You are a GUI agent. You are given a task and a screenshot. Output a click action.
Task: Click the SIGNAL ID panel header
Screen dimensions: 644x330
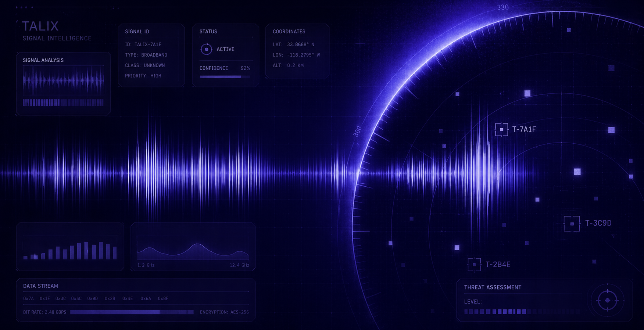point(137,32)
